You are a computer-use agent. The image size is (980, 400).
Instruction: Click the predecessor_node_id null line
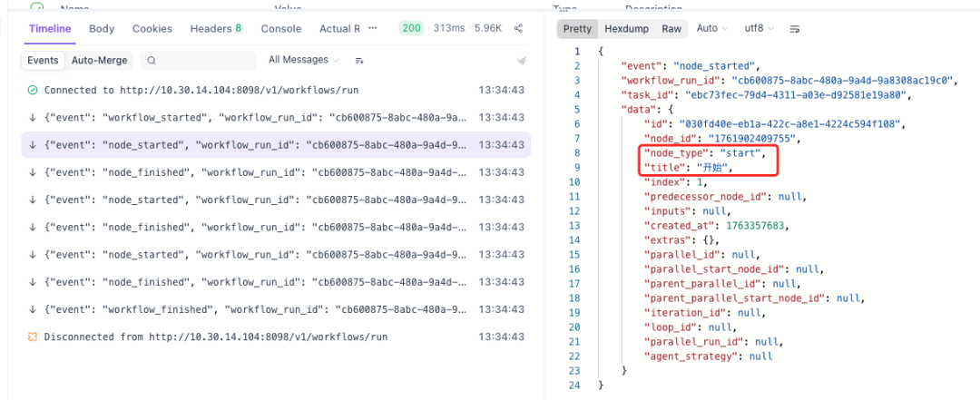point(726,196)
